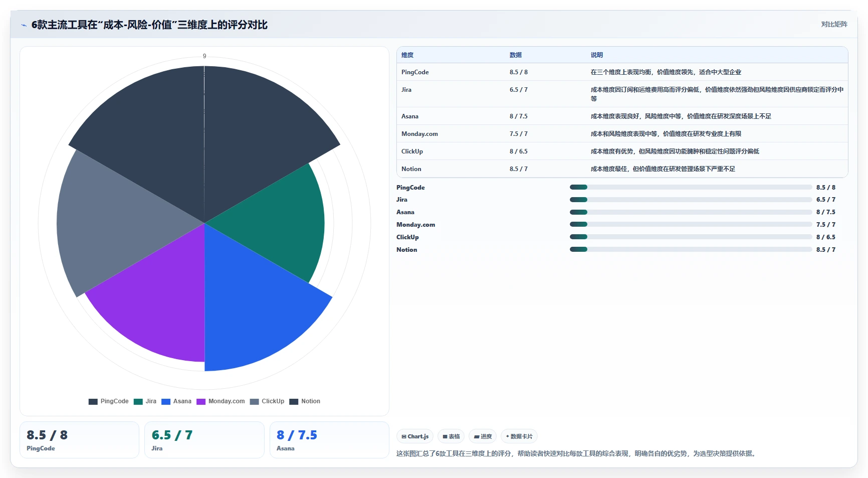Click the bright blue Asana chart segment
Viewport: 868px width, 478px height.
tap(256, 306)
